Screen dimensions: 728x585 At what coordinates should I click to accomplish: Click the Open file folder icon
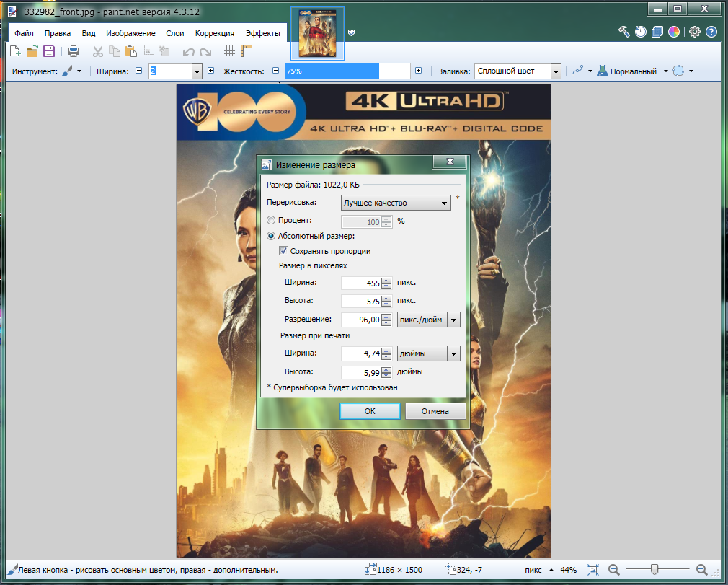(32, 51)
